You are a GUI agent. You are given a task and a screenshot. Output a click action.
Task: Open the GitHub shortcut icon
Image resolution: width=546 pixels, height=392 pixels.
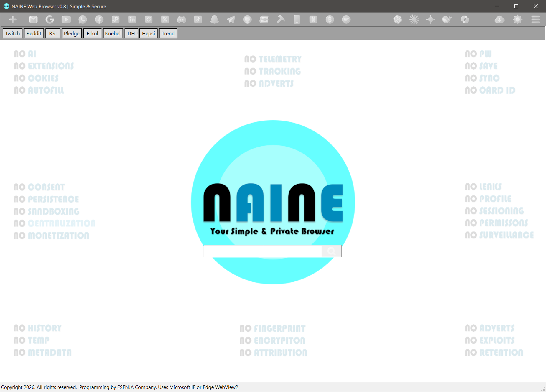click(247, 19)
